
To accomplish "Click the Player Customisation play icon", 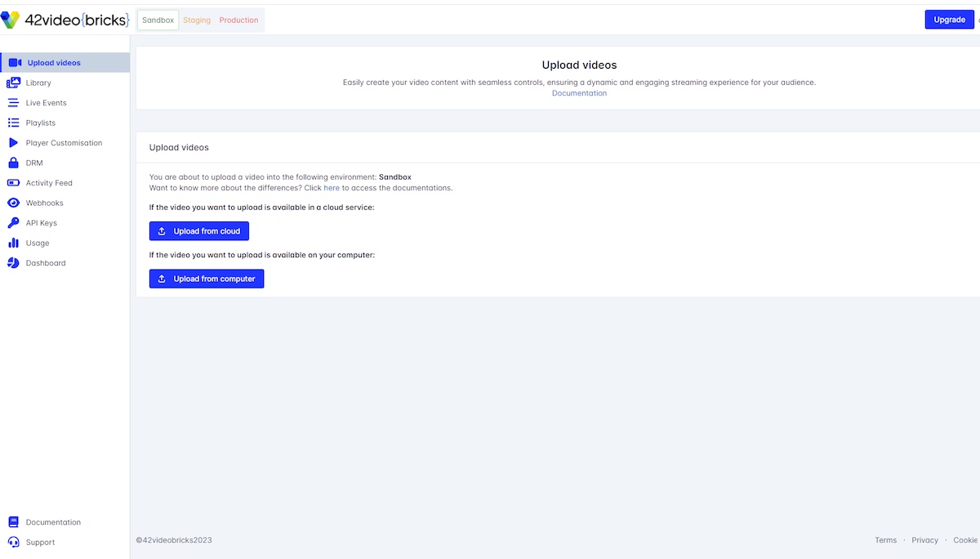I will tap(13, 143).
